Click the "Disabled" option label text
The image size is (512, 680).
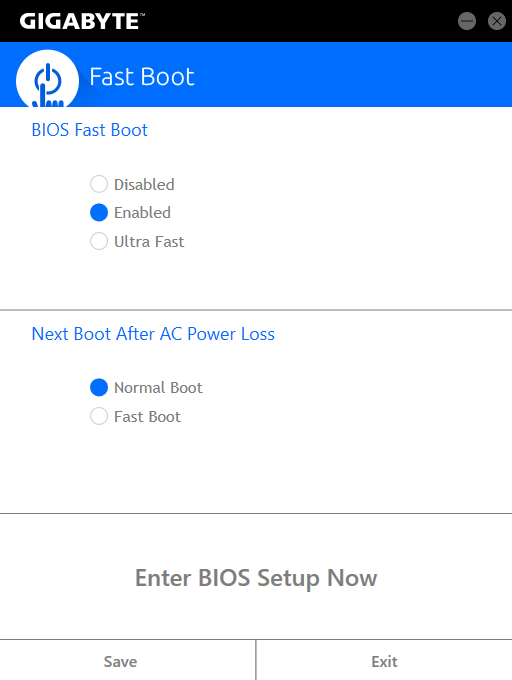144,185
